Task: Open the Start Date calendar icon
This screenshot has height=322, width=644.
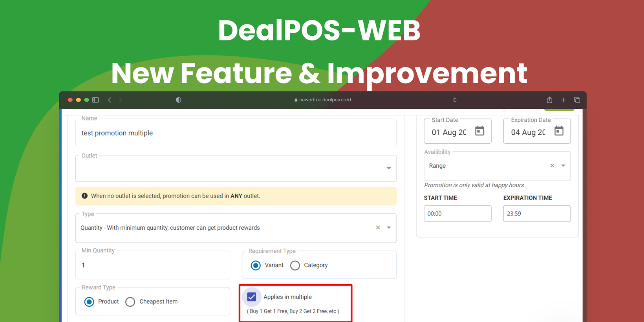Action: point(479,131)
